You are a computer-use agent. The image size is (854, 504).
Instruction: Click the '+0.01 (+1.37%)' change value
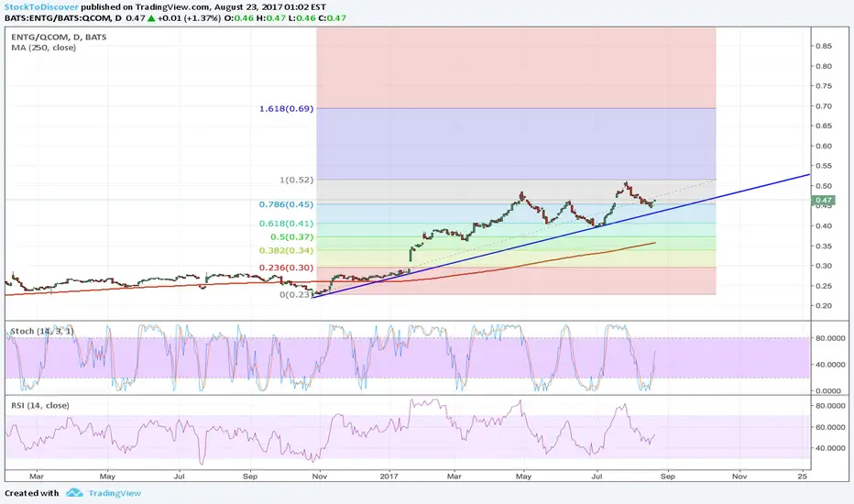189,18
